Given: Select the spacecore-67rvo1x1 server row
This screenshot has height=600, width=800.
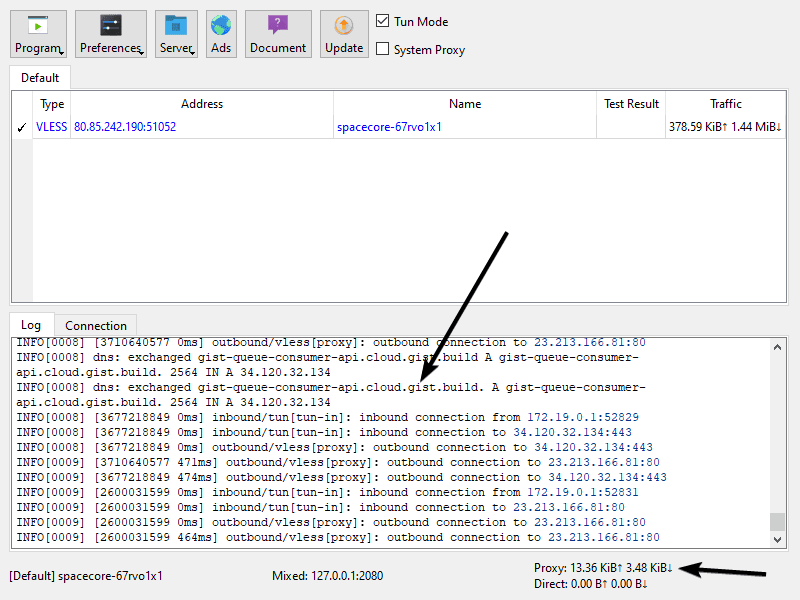Looking at the screenshot, I should pos(389,127).
